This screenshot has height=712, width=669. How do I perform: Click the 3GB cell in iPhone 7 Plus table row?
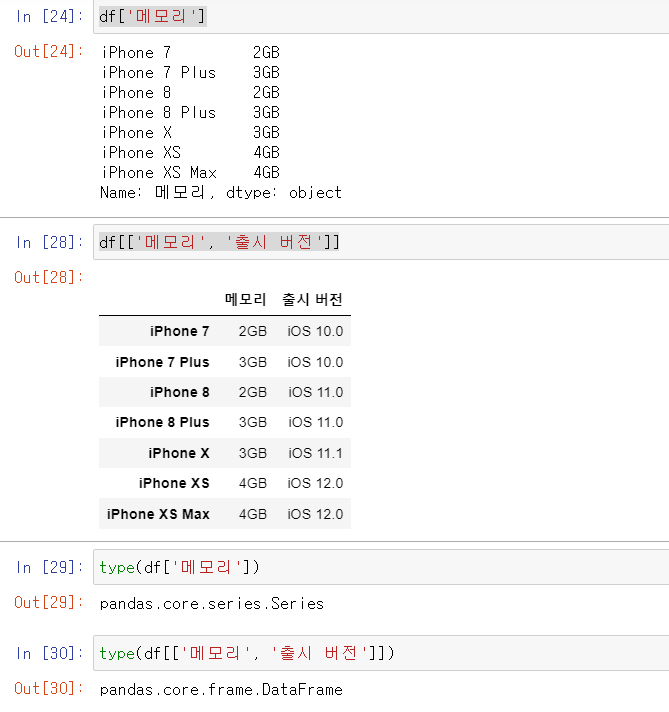click(253, 362)
